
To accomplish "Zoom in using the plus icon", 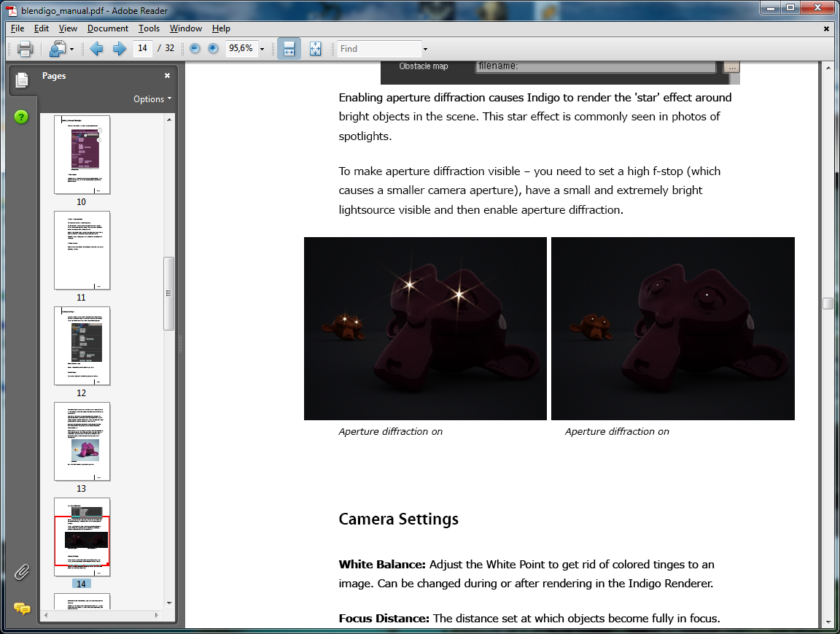I will pyautogui.click(x=213, y=49).
